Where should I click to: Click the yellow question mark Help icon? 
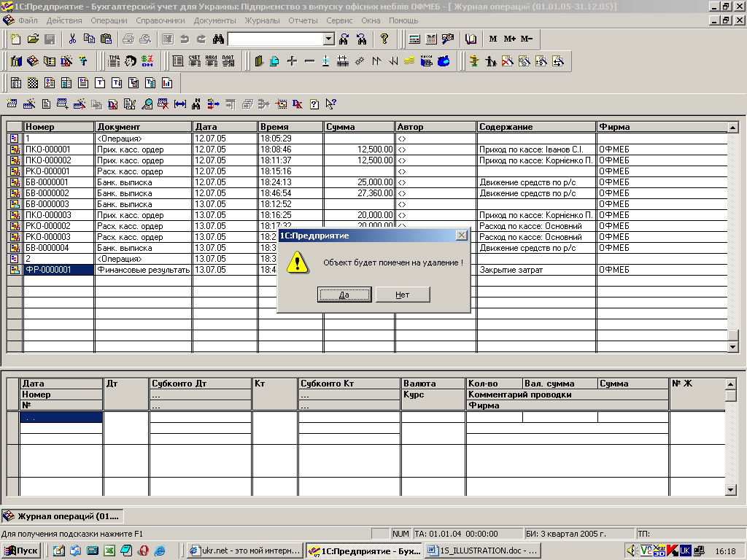(384, 39)
